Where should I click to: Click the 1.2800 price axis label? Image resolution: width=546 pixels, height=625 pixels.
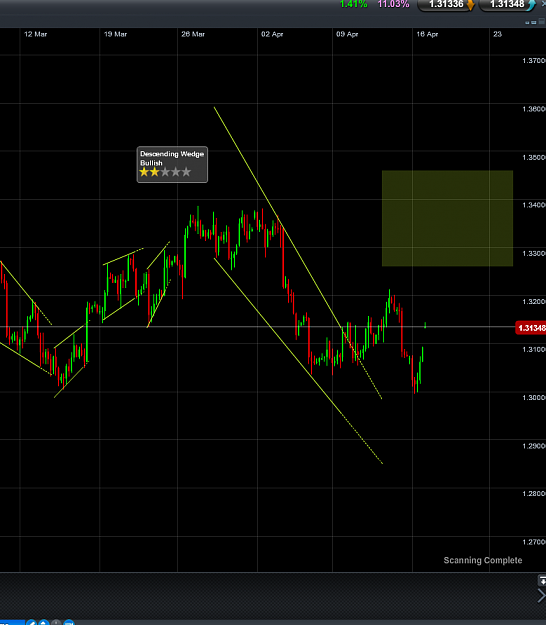[534, 494]
